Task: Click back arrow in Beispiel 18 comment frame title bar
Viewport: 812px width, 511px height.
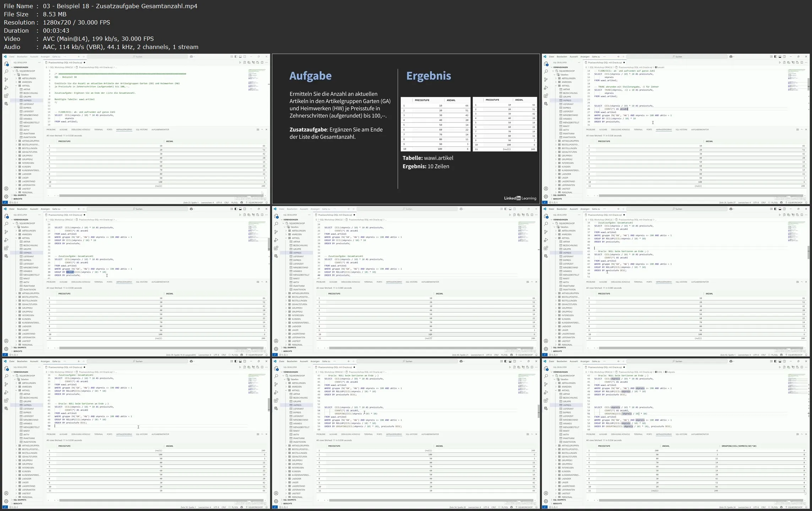Action: 79,56
